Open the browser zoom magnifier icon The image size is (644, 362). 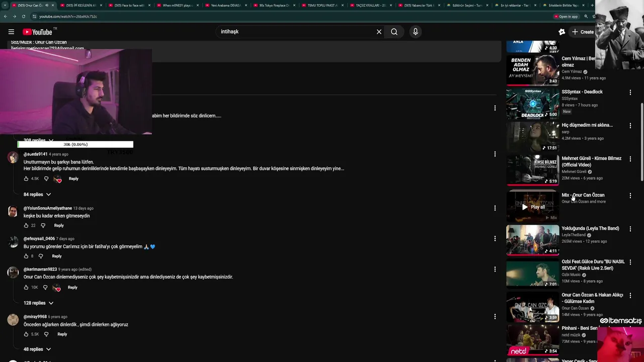(586, 17)
